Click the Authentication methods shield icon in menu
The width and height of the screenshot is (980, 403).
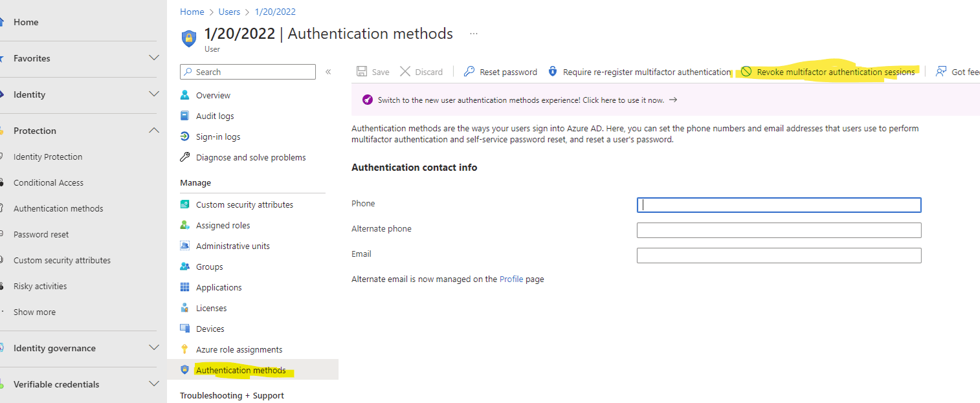pyautogui.click(x=185, y=370)
